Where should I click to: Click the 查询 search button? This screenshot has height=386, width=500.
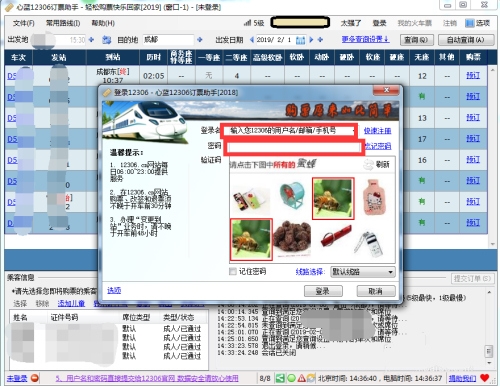click(x=416, y=40)
